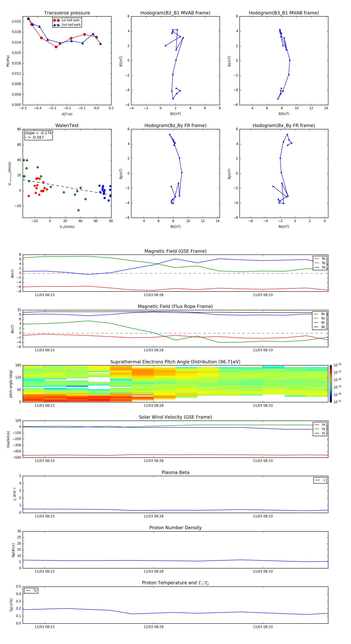This screenshot has width=351, height=644.
Task: Click the 'r = -0.567' annotation
Action: (x=35, y=138)
